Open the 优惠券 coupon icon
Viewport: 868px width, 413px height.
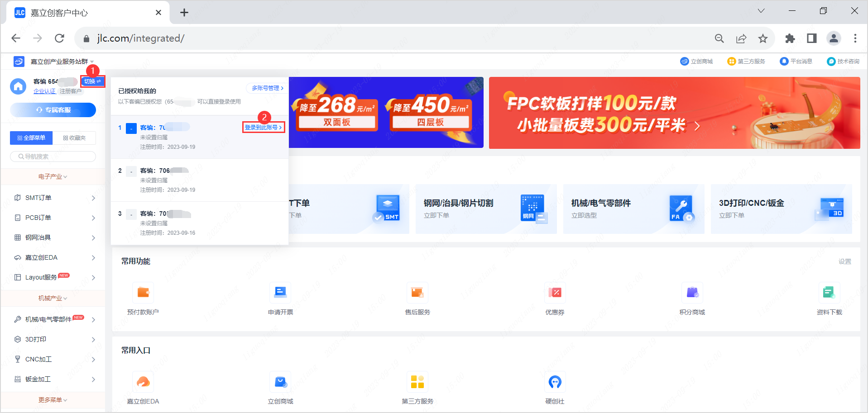coord(555,293)
